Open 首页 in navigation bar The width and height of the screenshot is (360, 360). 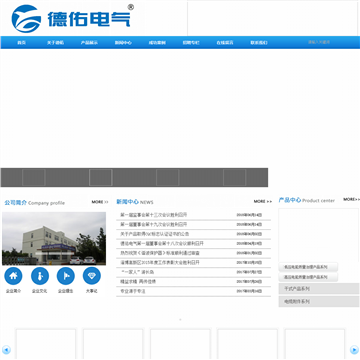[x=22, y=43]
